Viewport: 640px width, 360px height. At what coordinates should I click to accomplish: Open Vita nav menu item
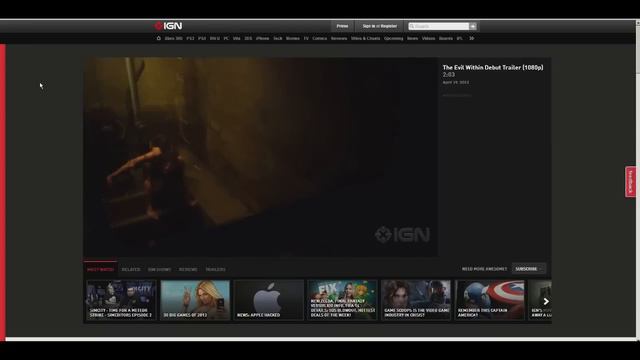tap(236, 38)
